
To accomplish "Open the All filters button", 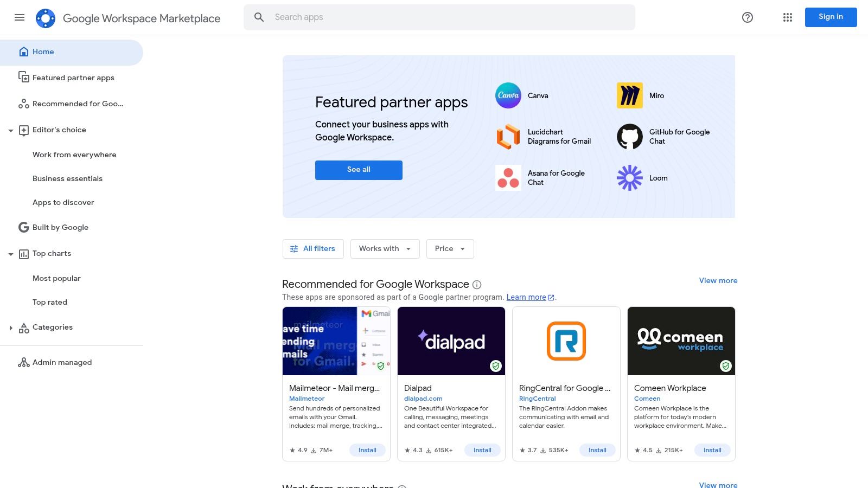I will pos(313,249).
